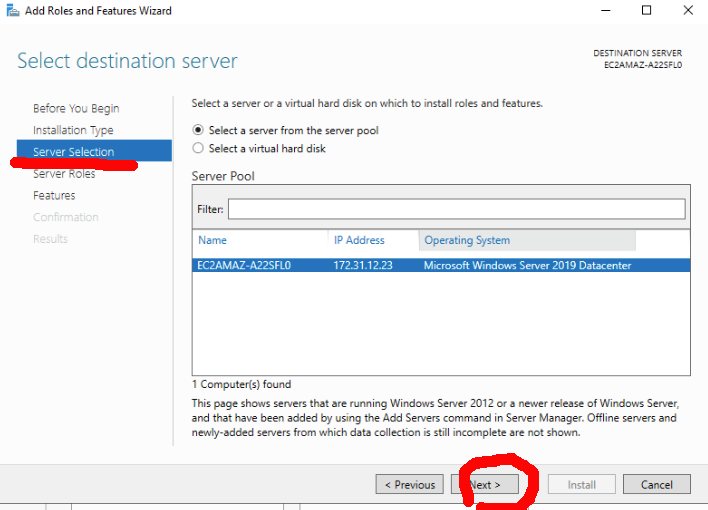Go to the Installation Type step
The width and height of the screenshot is (708, 510).
click(73, 130)
